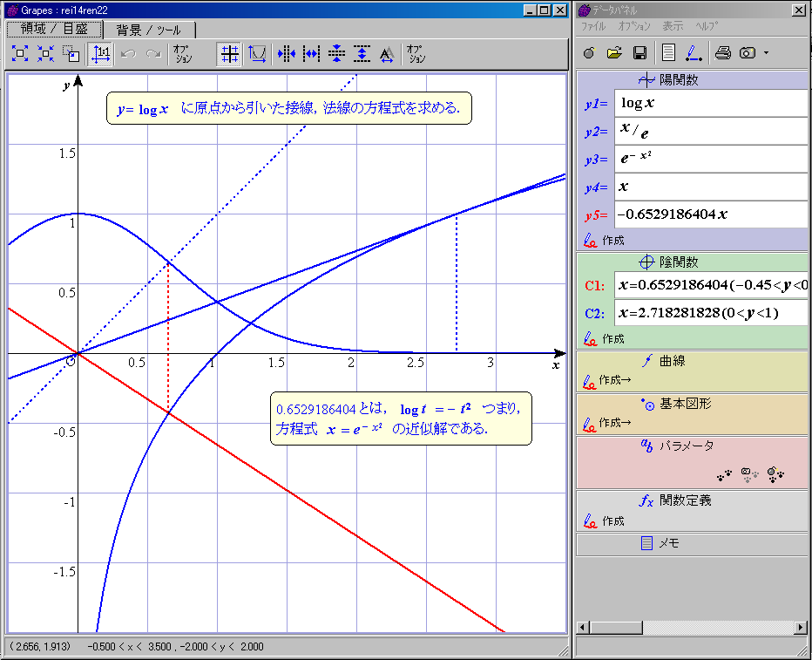Edit the y3 field containing e^-x²

tap(711, 159)
